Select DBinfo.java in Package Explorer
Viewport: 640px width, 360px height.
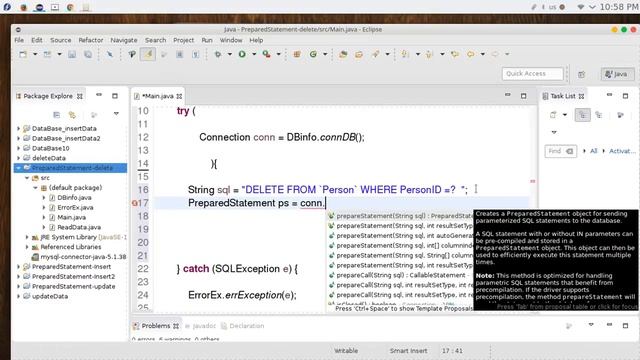coord(74,198)
